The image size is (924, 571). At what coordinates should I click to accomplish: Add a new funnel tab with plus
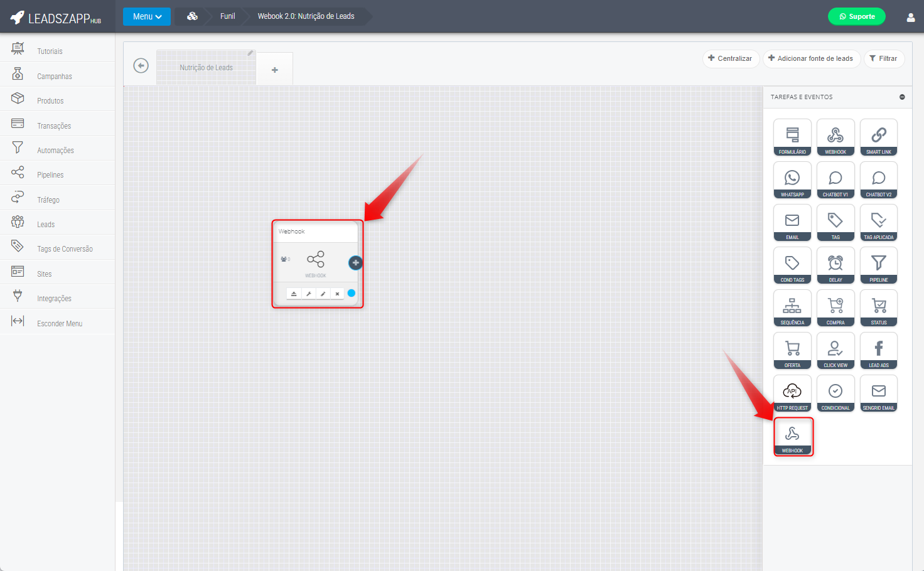coord(275,70)
